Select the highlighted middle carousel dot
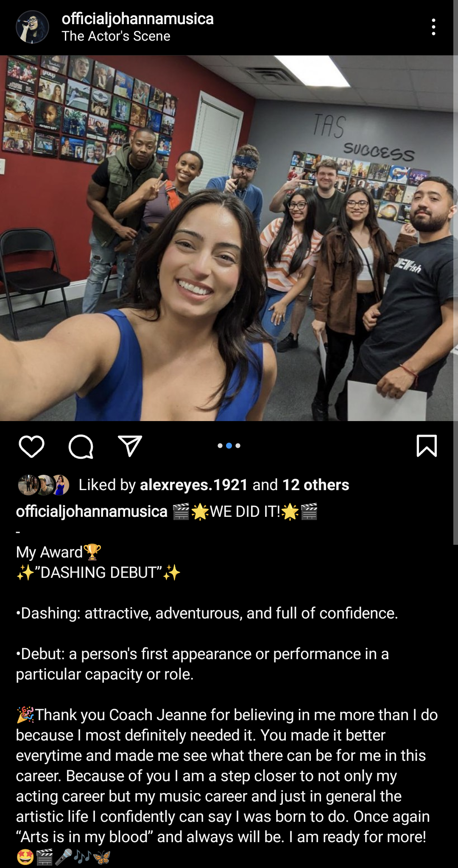The width and height of the screenshot is (458, 868). coord(229,446)
